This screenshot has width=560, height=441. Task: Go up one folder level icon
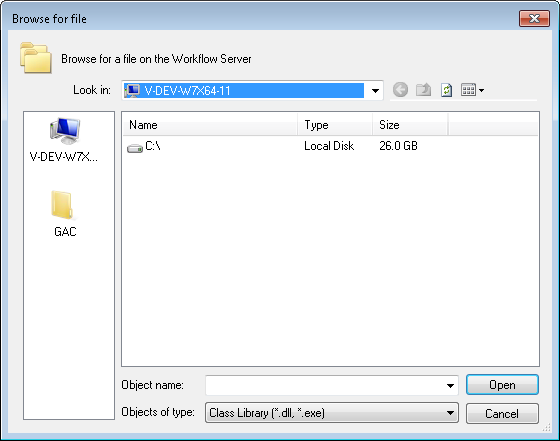[423, 90]
